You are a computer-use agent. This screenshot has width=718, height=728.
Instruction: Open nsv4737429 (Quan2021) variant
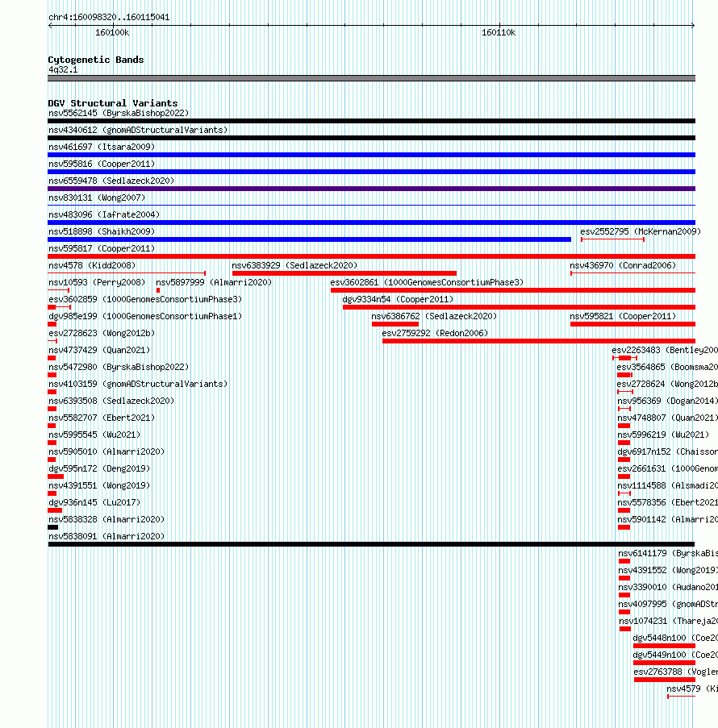point(99,350)
